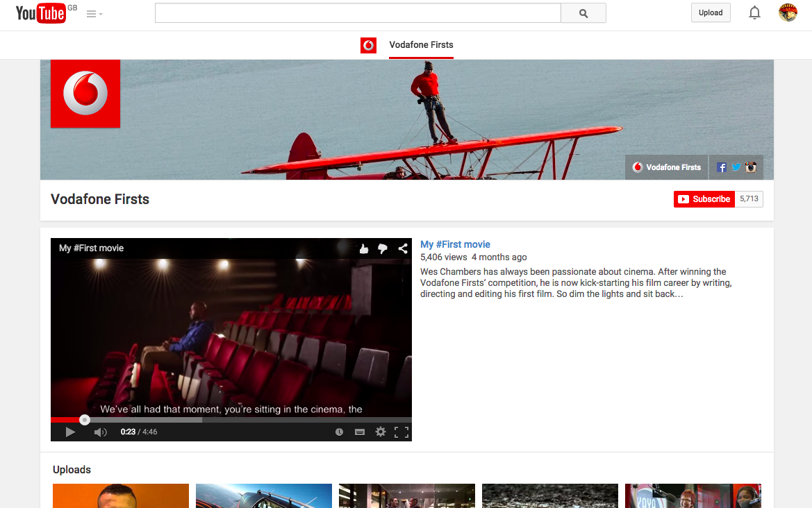
Task: Focus the YouTube search field
Action: (358, 13)
